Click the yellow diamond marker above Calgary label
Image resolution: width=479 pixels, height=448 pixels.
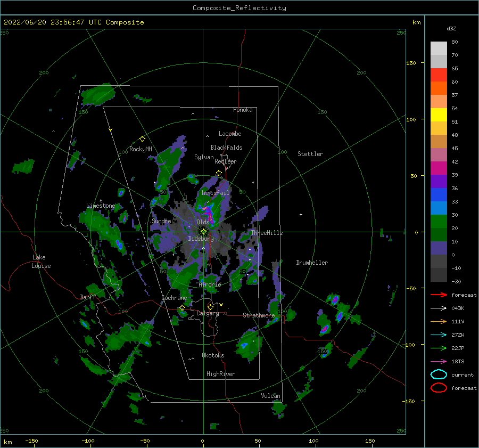pyautogui.click(x=210, y=307)
